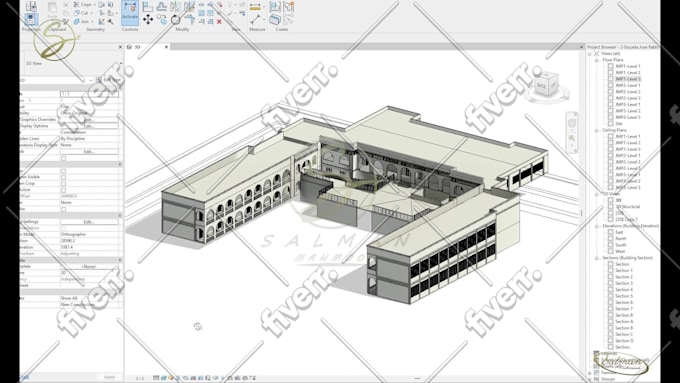
Task: Toggle the Section Box checkbox
Action: tap(63, 209)
